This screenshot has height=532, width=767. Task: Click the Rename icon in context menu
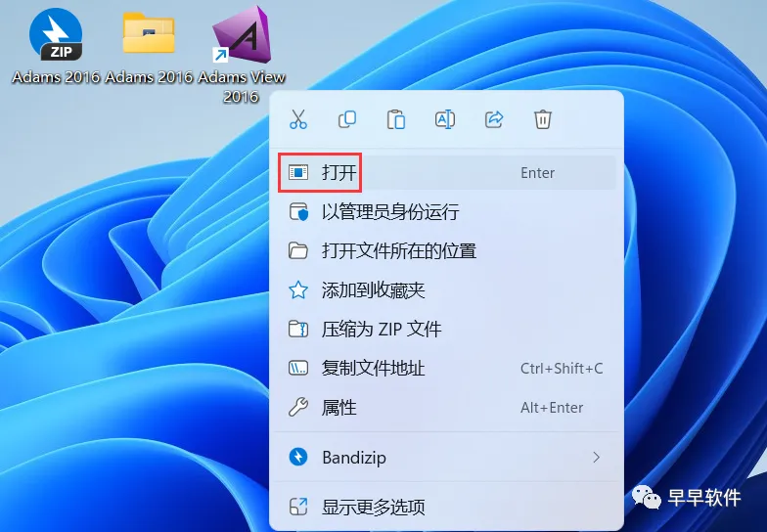(x=444, y=119)
